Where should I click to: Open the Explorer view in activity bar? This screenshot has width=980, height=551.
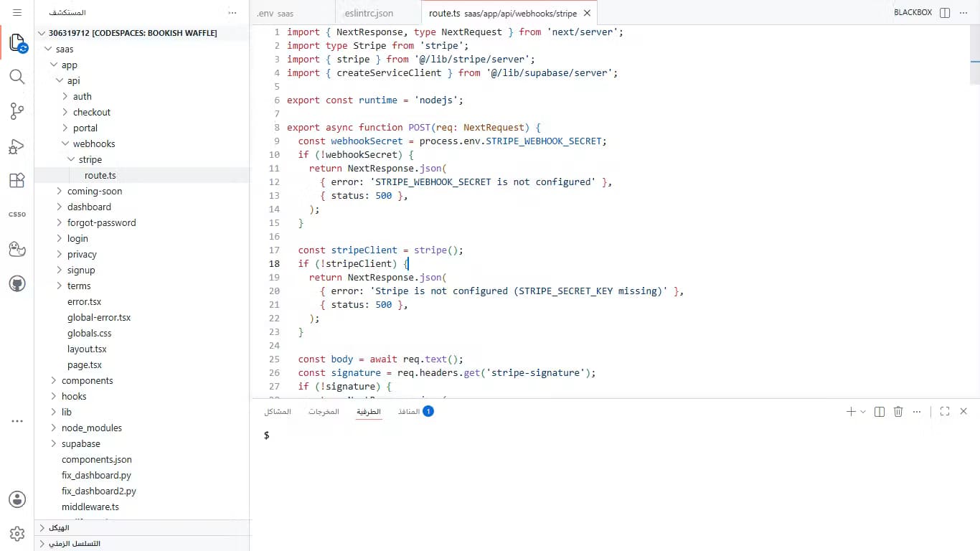17,42
